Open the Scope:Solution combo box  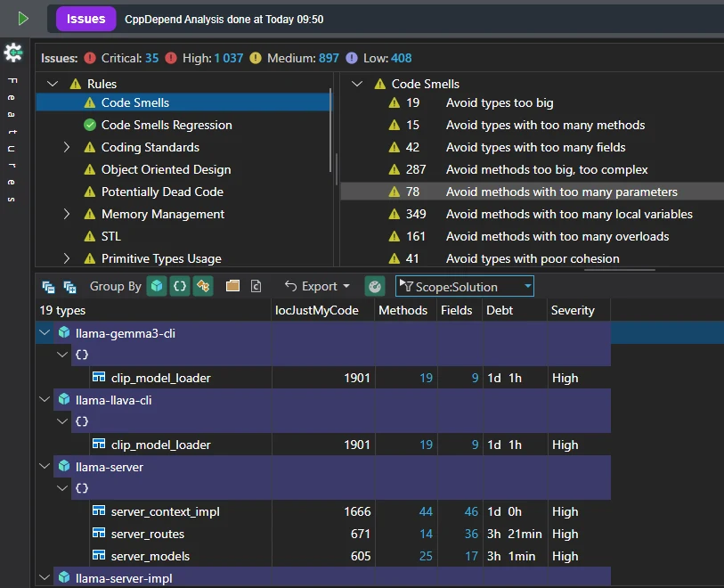pos(465,286)
